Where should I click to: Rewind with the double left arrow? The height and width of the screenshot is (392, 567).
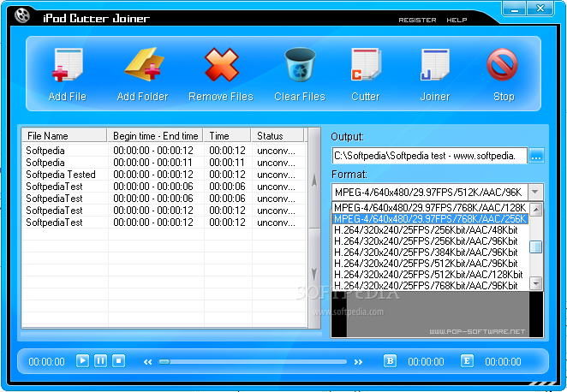point(147,362)
